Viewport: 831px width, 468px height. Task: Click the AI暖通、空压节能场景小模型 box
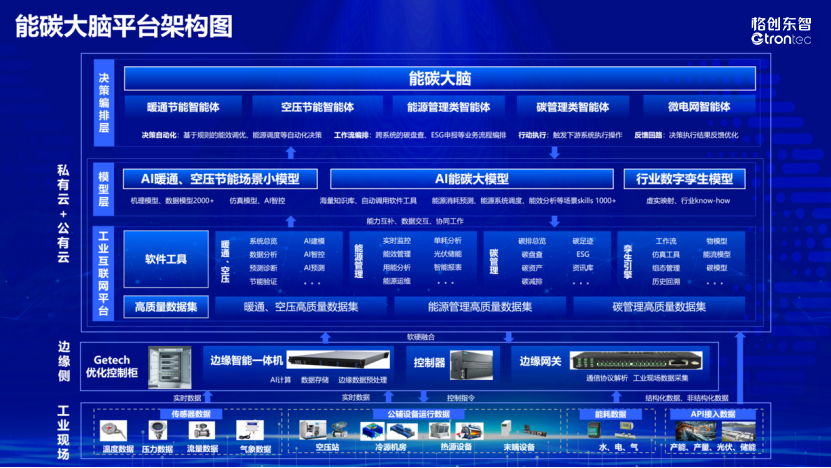coord(220,179)
